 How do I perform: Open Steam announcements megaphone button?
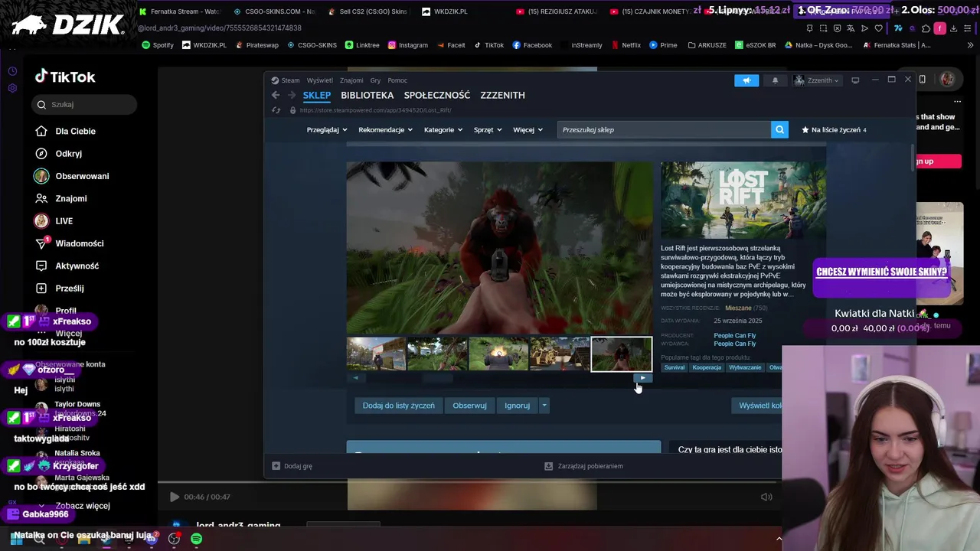coord(746,80)
